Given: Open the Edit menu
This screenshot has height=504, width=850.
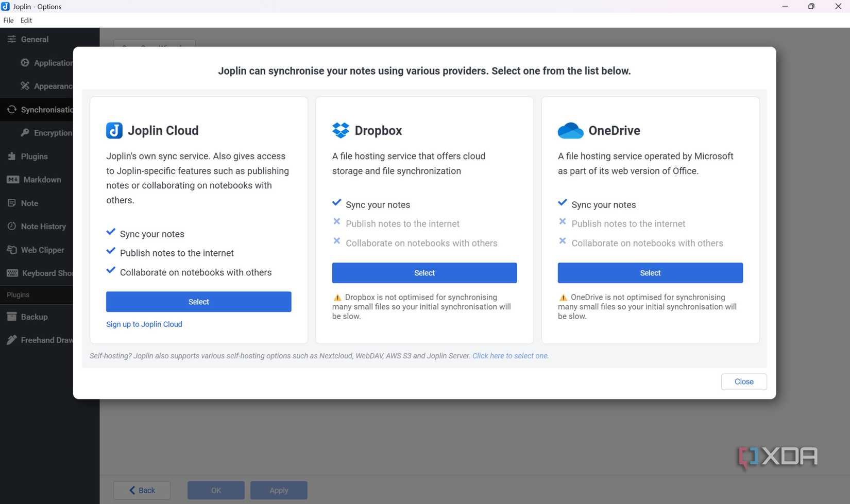Looking at the screenshot, I should (x=26, y=20).
